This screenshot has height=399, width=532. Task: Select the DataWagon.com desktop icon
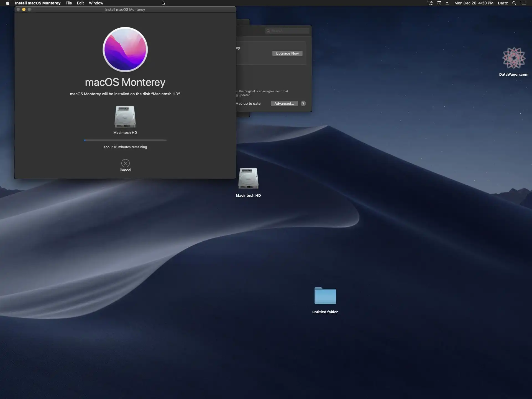point(514,58)
